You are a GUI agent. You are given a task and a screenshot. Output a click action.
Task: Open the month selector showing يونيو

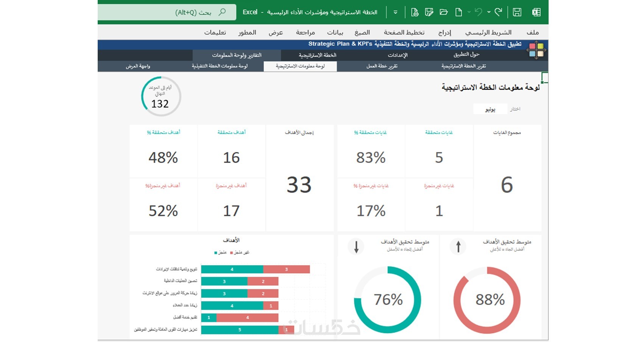[x=490, y=109]
